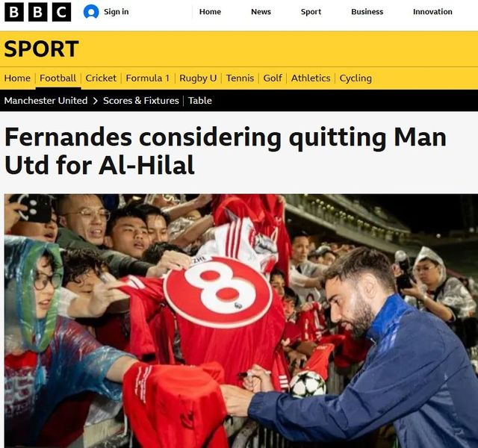Open the News section
This screenshot has width=478, height=448.
tap(261, 12)
